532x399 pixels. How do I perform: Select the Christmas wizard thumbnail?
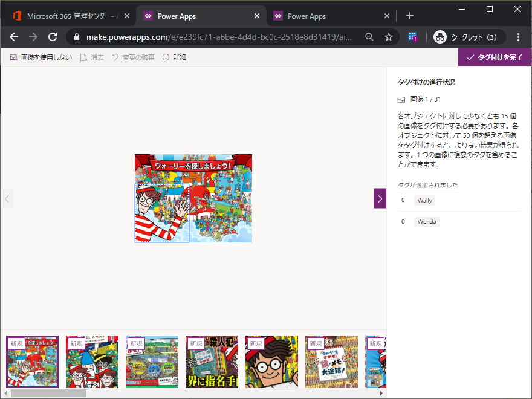click(x=92, y=362)
